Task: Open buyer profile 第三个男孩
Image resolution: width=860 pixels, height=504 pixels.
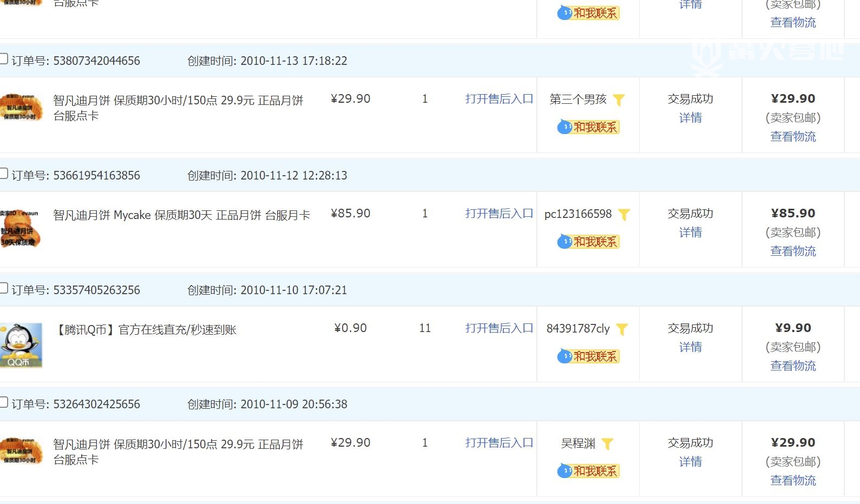Action: (578, 100)
